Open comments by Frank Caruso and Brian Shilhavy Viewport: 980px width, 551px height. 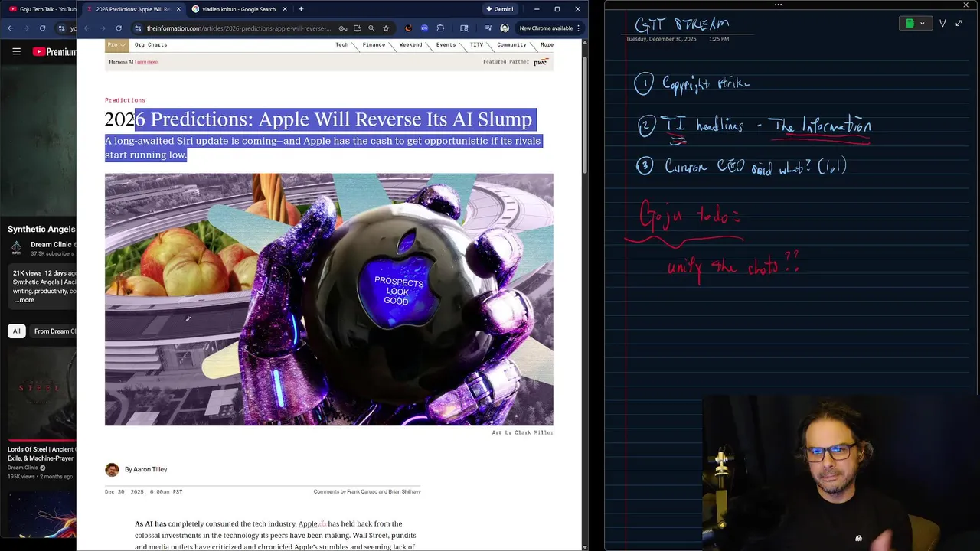click(367, 491)
